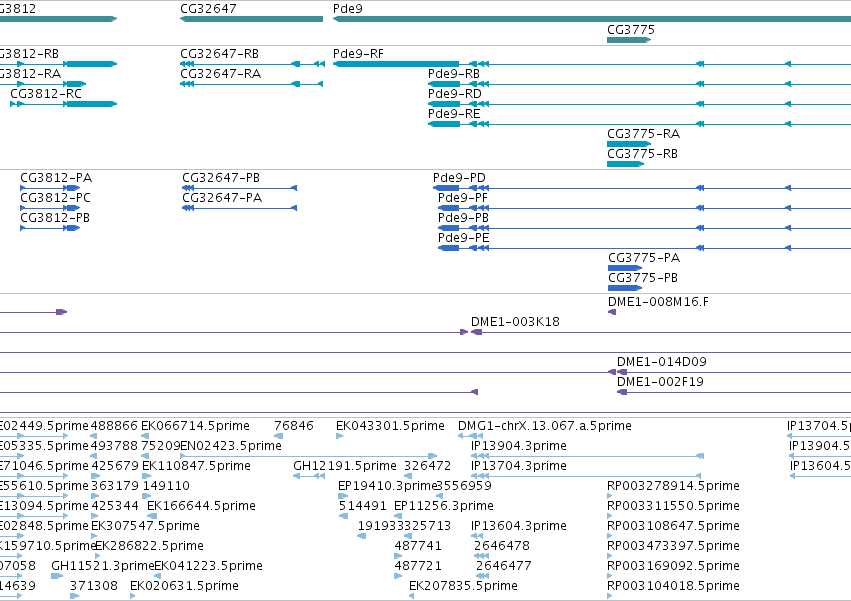Select the DME1-014D09 clone label

click(662, 362)
